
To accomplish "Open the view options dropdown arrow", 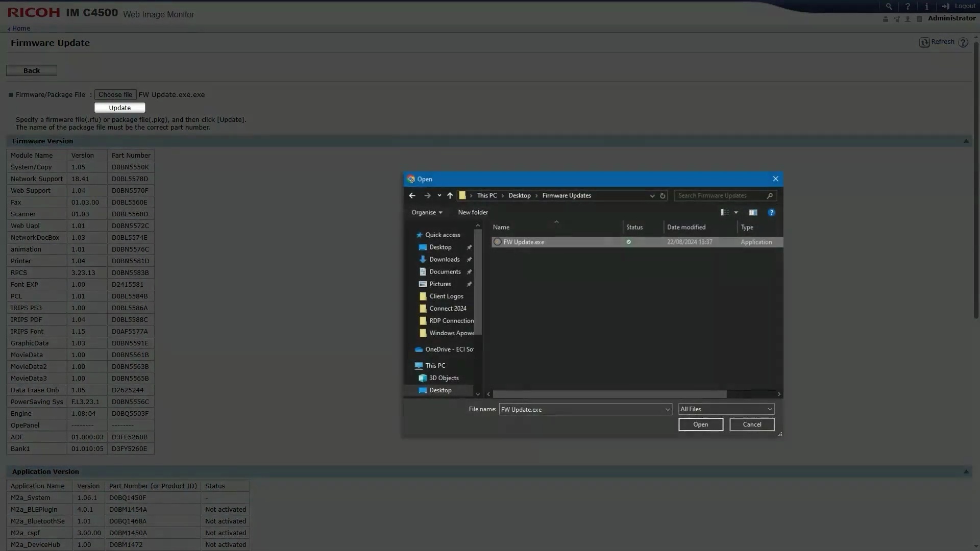I will point(736,212).
